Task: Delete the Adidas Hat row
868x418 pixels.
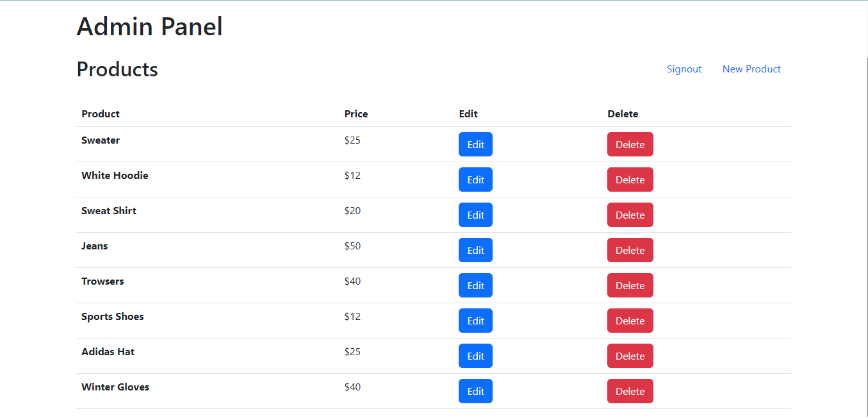Action: point(630,356)
